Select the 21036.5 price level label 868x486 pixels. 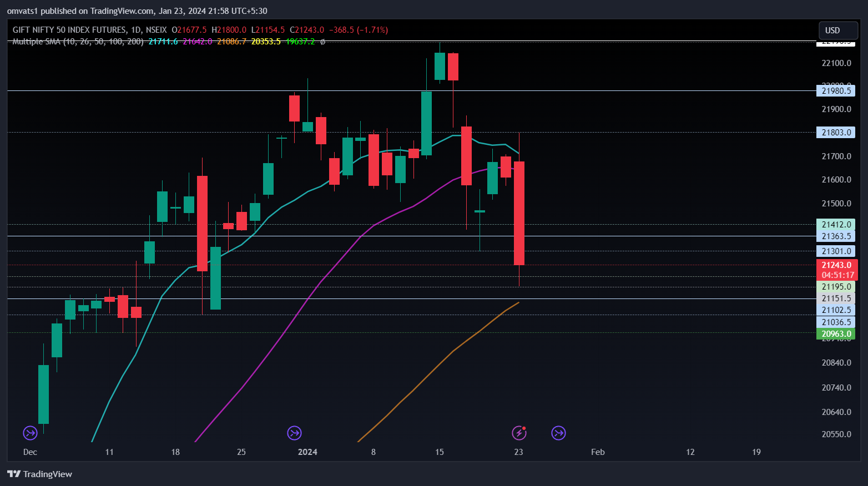(836, 322)
